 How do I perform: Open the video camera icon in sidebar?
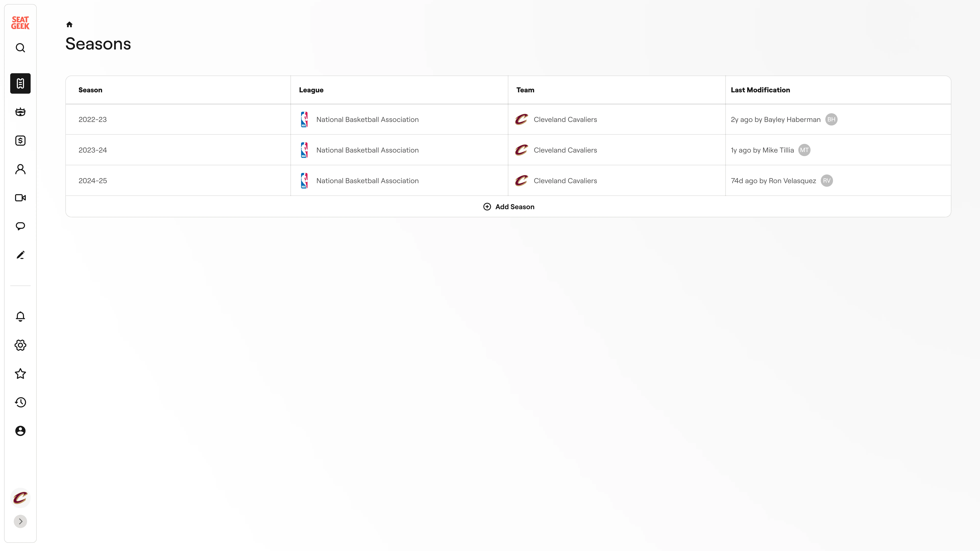pos(21,198)
